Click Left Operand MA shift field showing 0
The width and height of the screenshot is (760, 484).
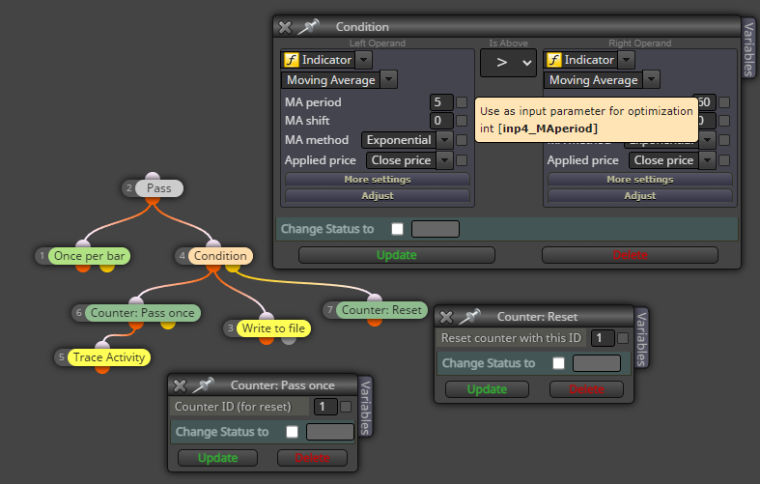(442, 121)
